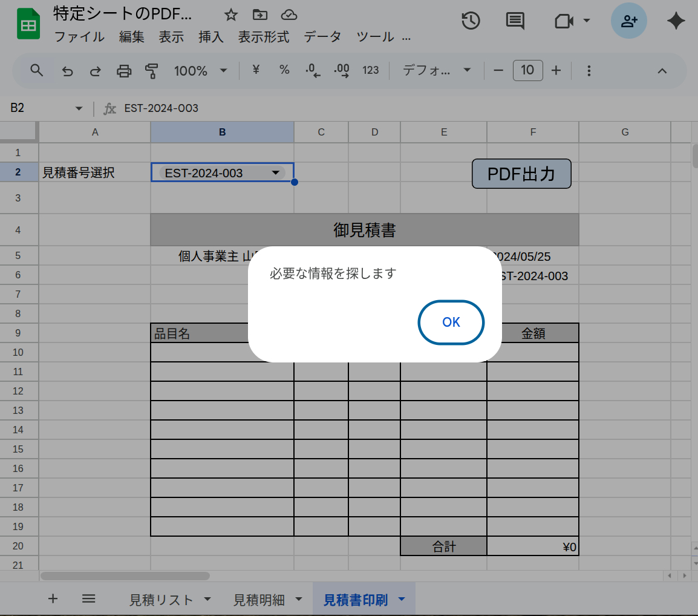Open the 挿入 menu
This screenshot has width=698, height=616.
(210, 37)
